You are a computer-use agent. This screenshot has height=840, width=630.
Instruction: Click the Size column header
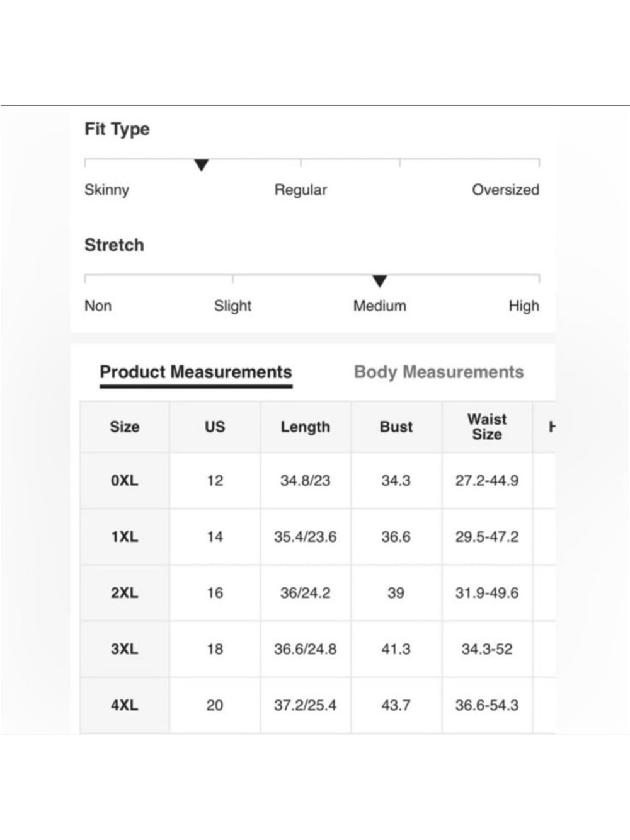(x=125, y=427)
